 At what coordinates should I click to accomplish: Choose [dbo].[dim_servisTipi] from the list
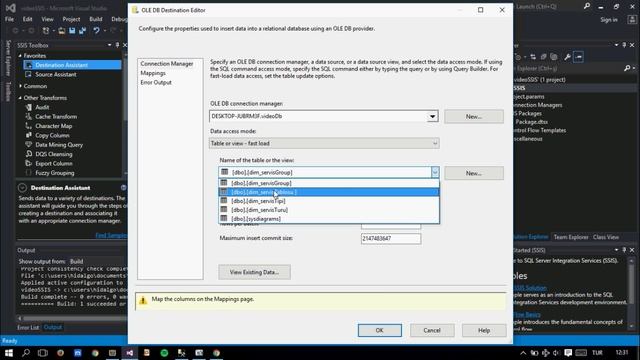[x=329, y=201]
